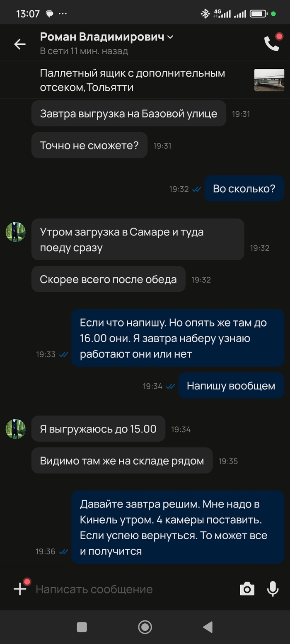Tap avatar next to Я выгружаюсь до 15.00
Image resolution: width=290 pixels, height=644 pixels.
pos(16,429)
